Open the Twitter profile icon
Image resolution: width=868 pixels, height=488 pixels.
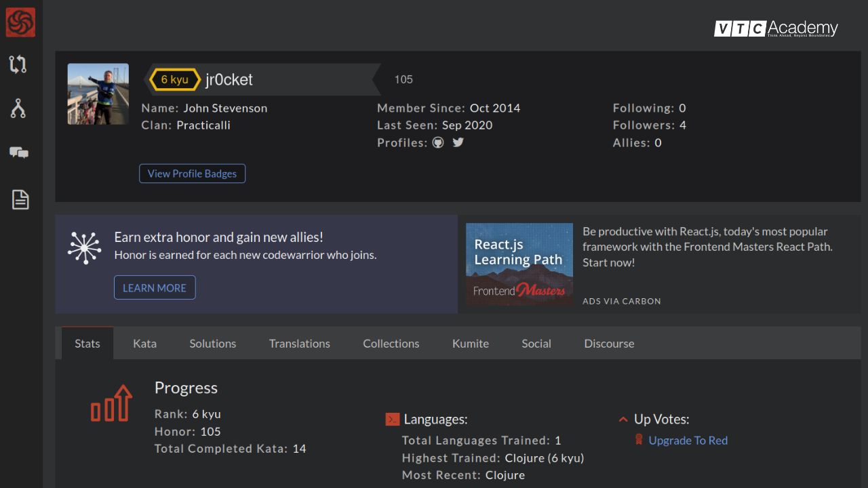coord(458,142)
